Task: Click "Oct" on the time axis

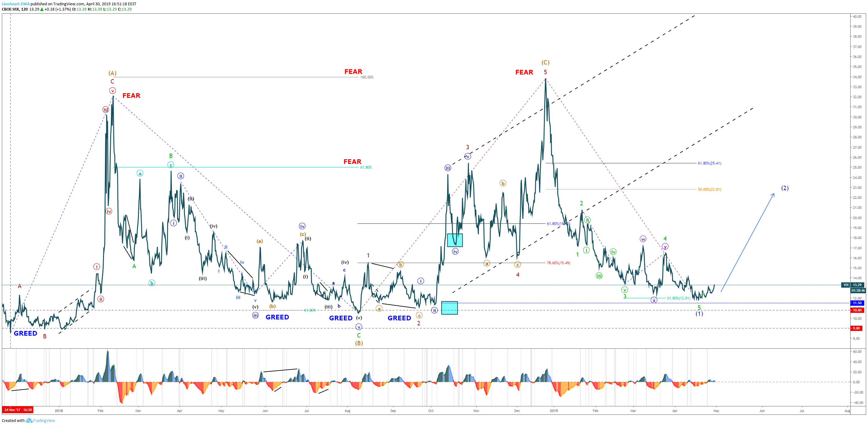Action: (x=431, y=411)
